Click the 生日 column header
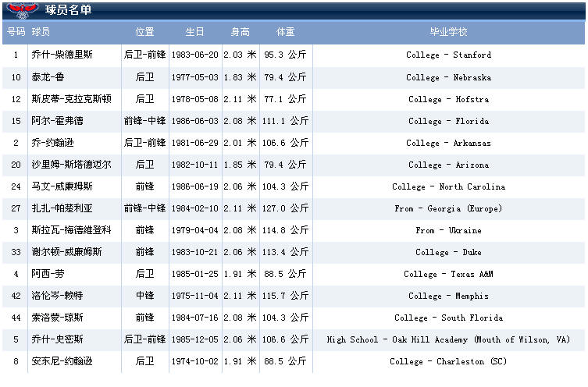The width and height of the screenshot is (588, 387). [x=194, y=32]
